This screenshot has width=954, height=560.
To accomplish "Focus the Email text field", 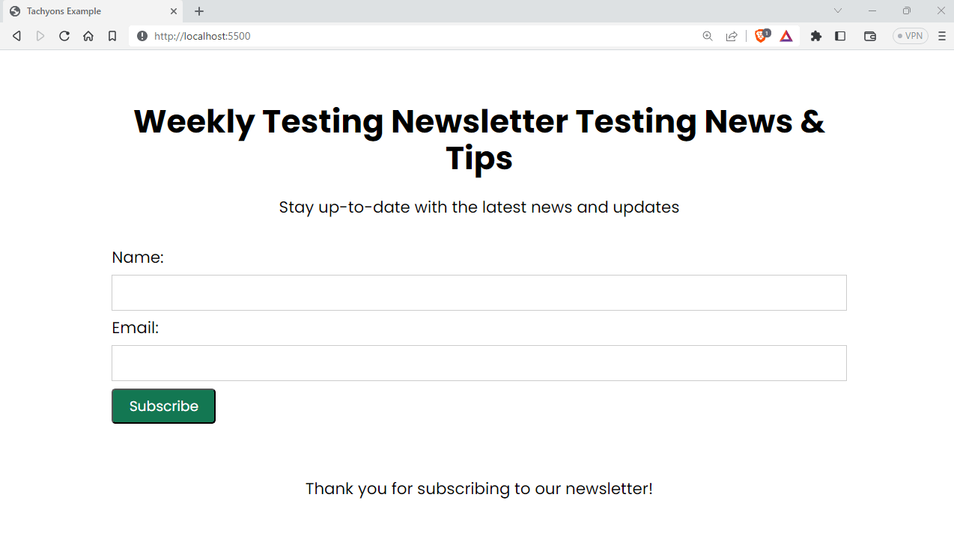I will (x=478, y=363).
